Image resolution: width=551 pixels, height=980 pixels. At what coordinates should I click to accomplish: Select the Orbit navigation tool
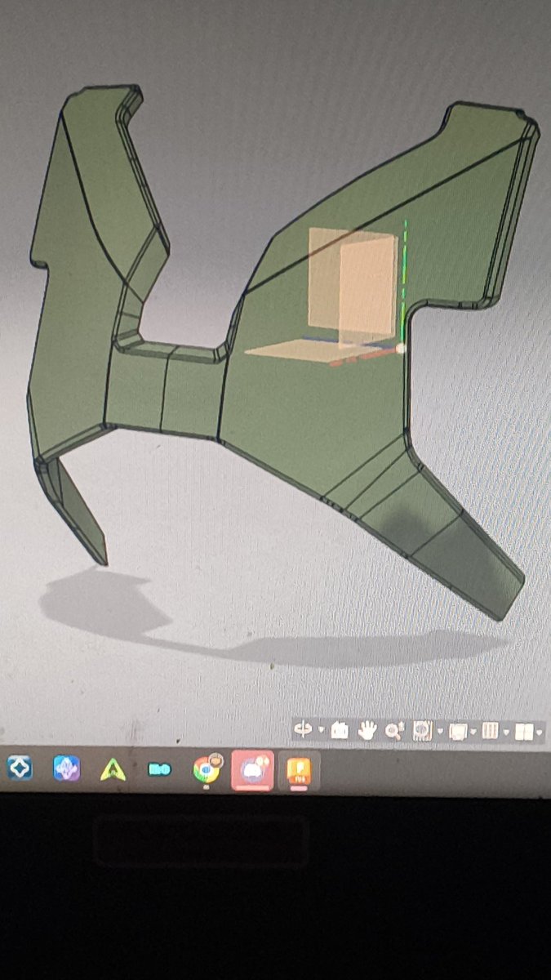(x=304, y=730)
